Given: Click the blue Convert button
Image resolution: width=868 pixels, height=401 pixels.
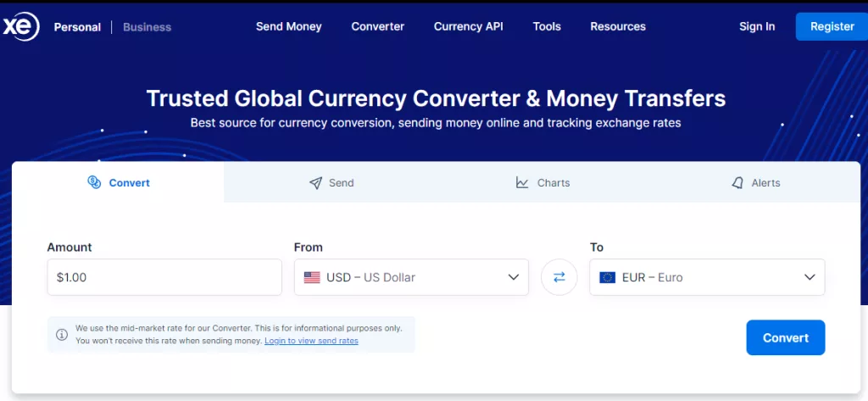Looking at the screenshot, I should click(x=786, y=337).
